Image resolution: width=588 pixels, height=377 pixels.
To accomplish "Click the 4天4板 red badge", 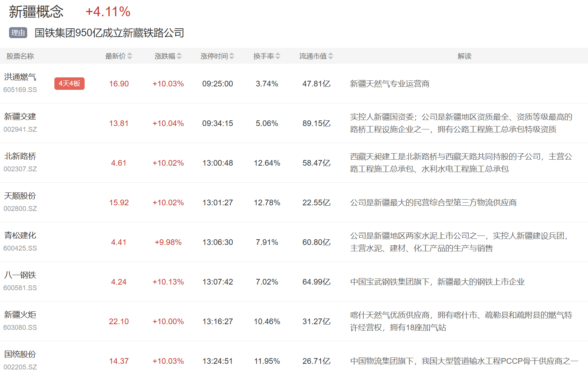I will click(x=69, y=83).
